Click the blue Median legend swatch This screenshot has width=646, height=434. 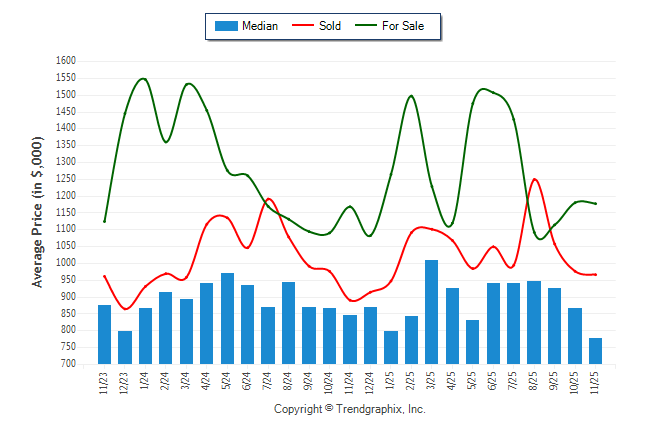[226, 26]
